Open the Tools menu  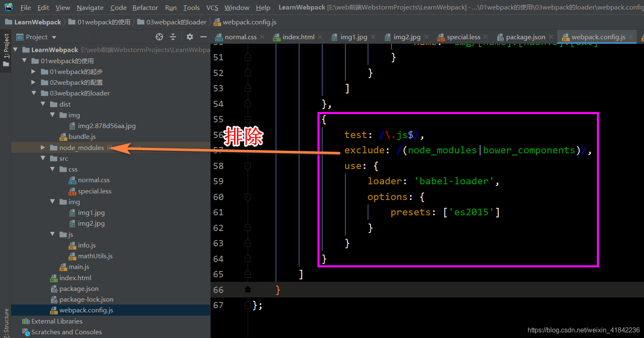click(191, 7)
